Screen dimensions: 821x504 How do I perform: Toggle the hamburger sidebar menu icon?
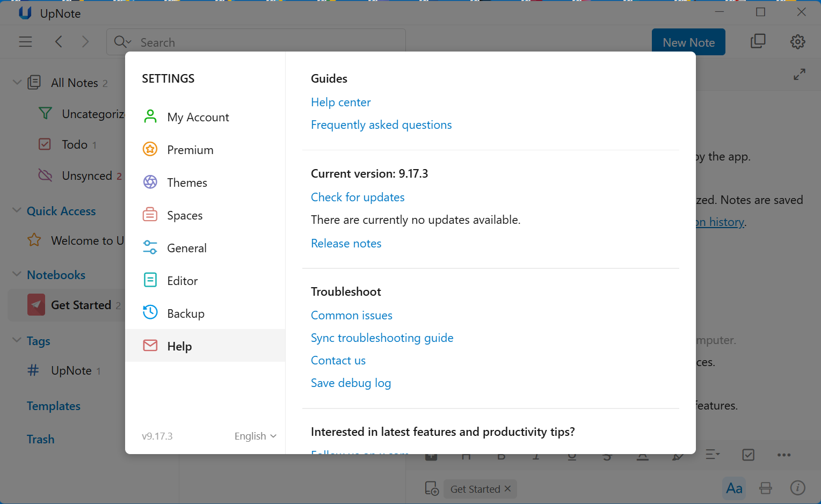pos(25,42)
